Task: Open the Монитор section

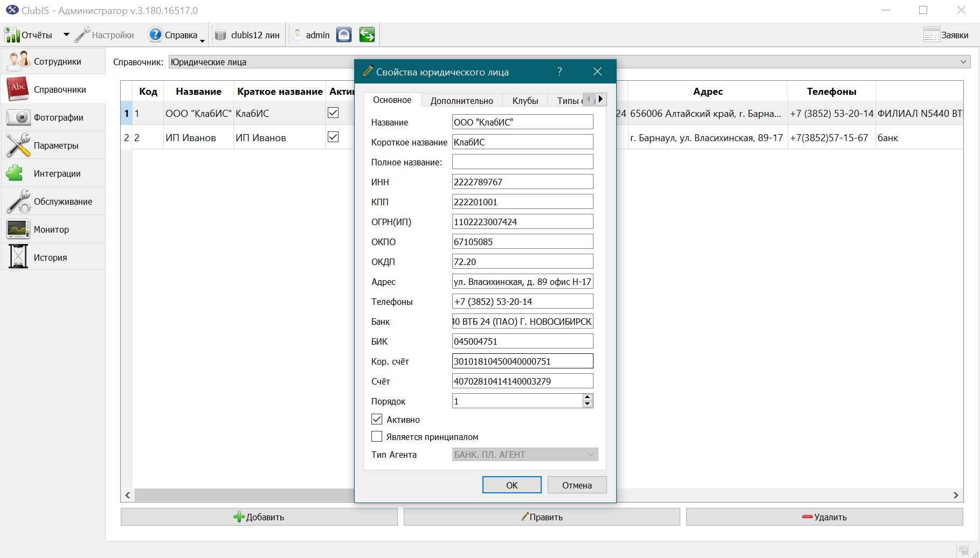Action: [x=53, y=229]
